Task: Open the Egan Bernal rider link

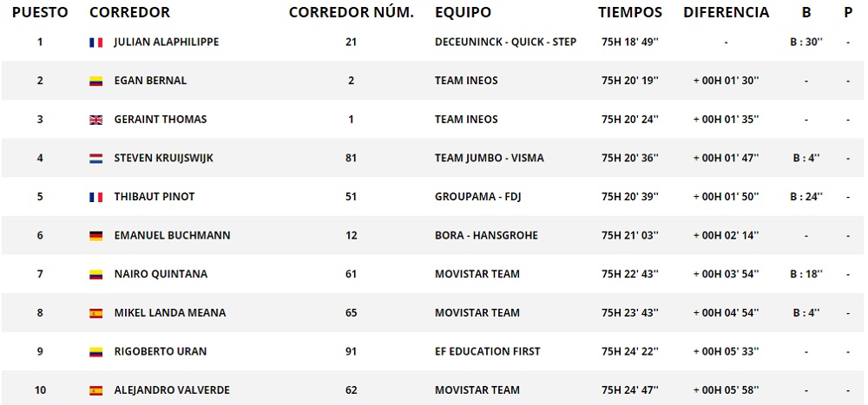Action: [150, 81]
